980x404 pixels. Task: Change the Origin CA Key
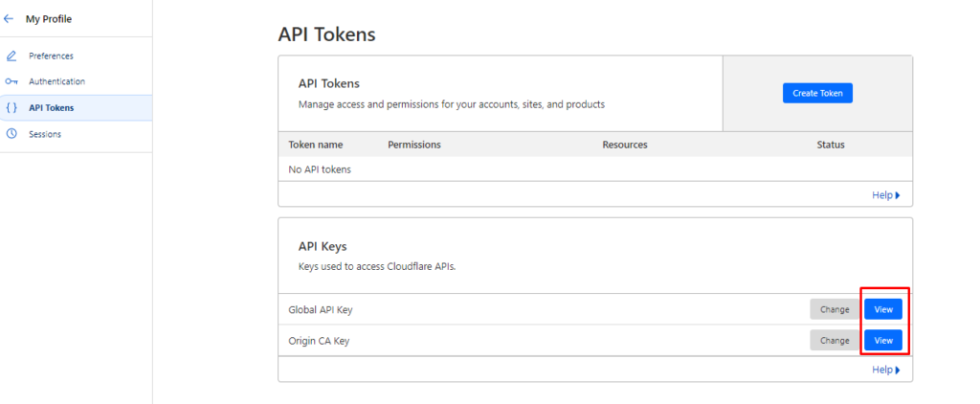pyautogui.click(x=835, y=340)
